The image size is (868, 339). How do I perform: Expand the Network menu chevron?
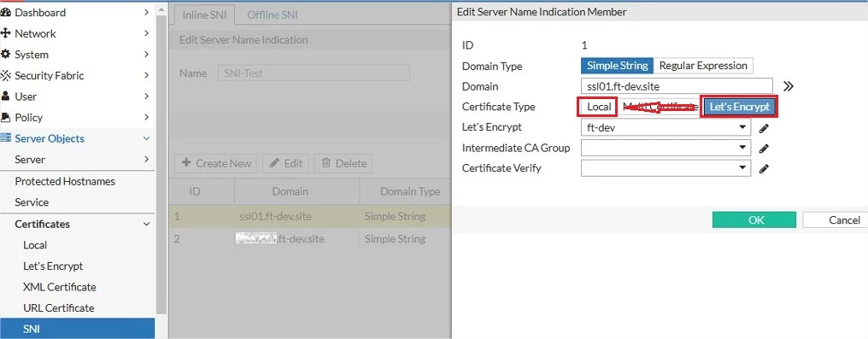pos(146,33)
